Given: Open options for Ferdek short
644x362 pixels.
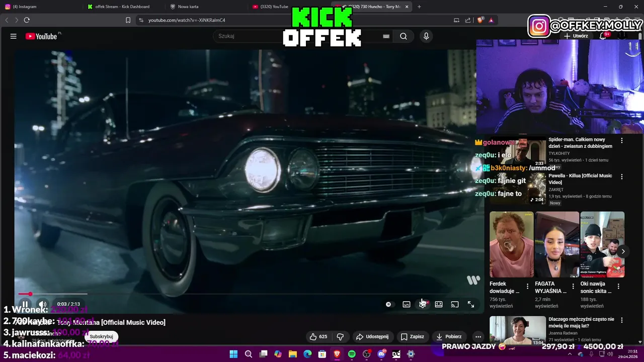Looking at the screenshot, I should tap(527, 286).
